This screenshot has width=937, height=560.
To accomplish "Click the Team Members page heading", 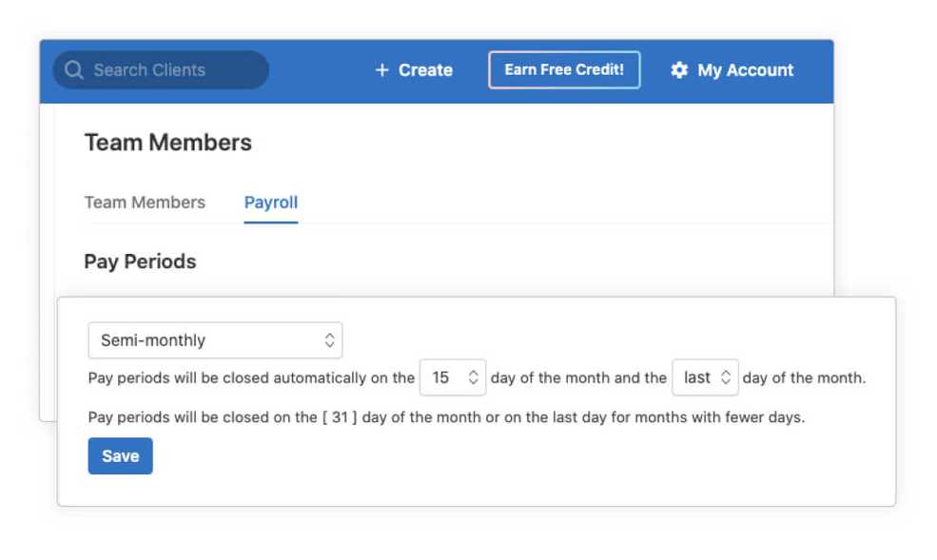I will point(168,143).
